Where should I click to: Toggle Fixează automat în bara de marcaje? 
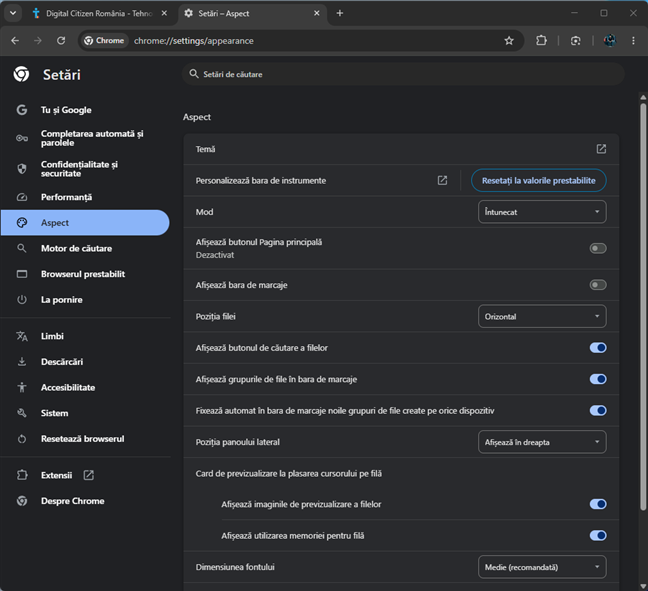click(x=598, y=410)
